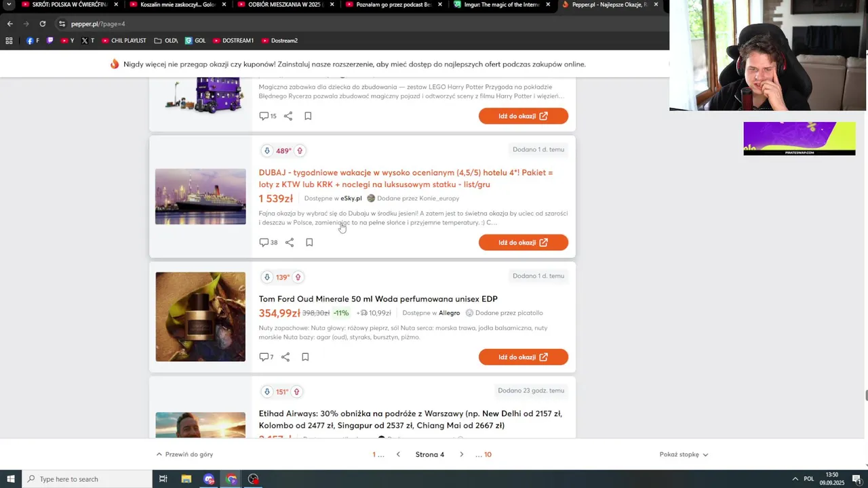Open the browser tab search dropdown
The image size is (868, 488).
click(9, 5)
